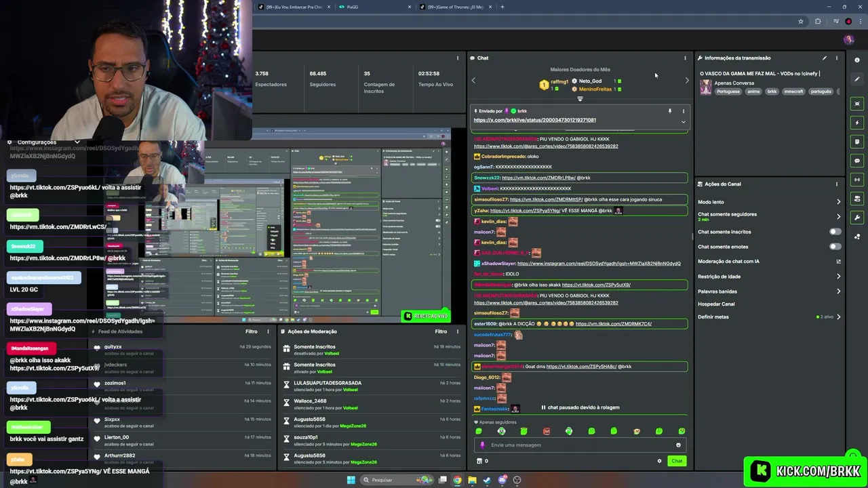Click the browser bookmark star icon
Image resolution: width=868 pixels, height=488 pixels.
[801, 22]
